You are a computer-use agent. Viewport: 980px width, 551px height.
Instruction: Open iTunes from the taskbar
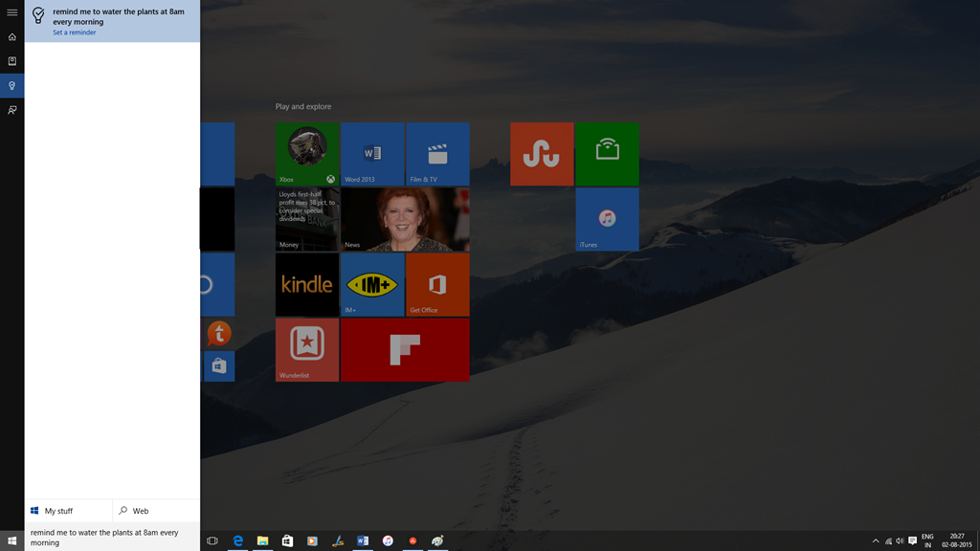tap(388, 540)
